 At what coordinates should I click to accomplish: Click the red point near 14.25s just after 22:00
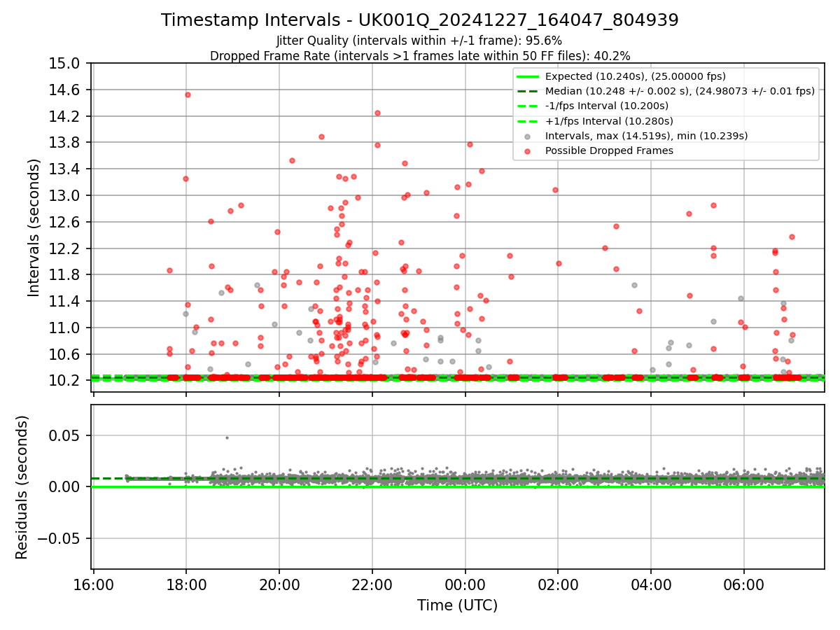[x=377, y=113]
